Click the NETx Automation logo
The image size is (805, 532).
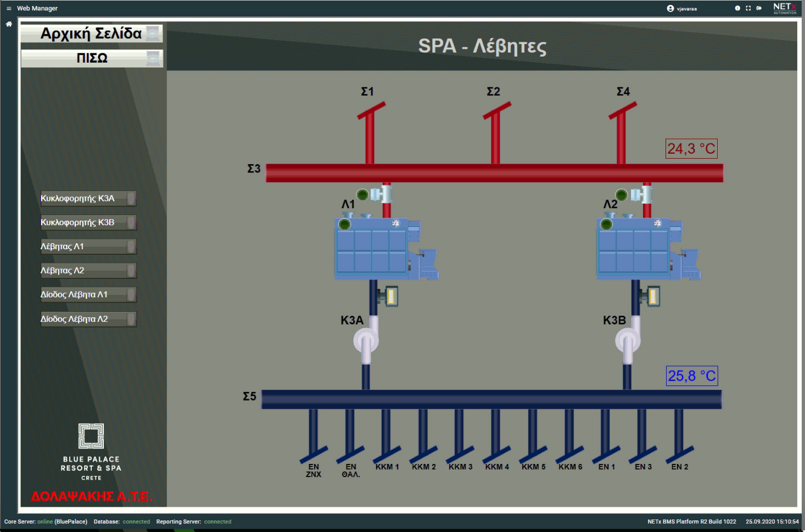coord(785,8)
